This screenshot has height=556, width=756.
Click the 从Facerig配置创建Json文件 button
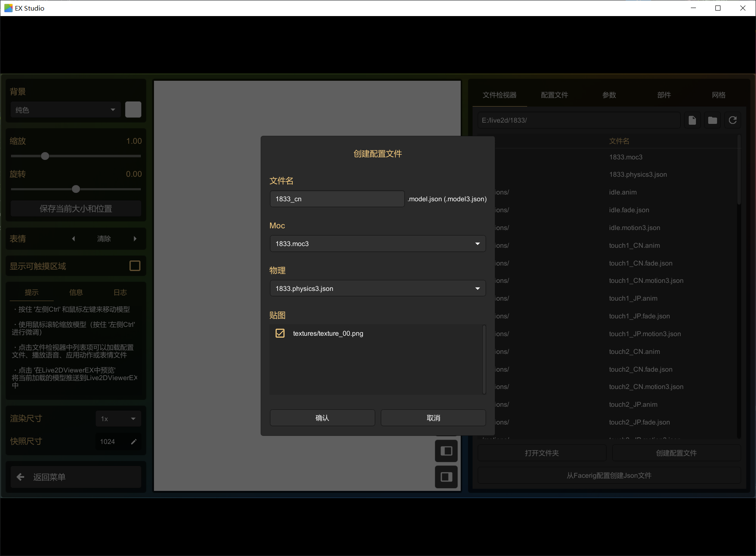tap(609, 476)
